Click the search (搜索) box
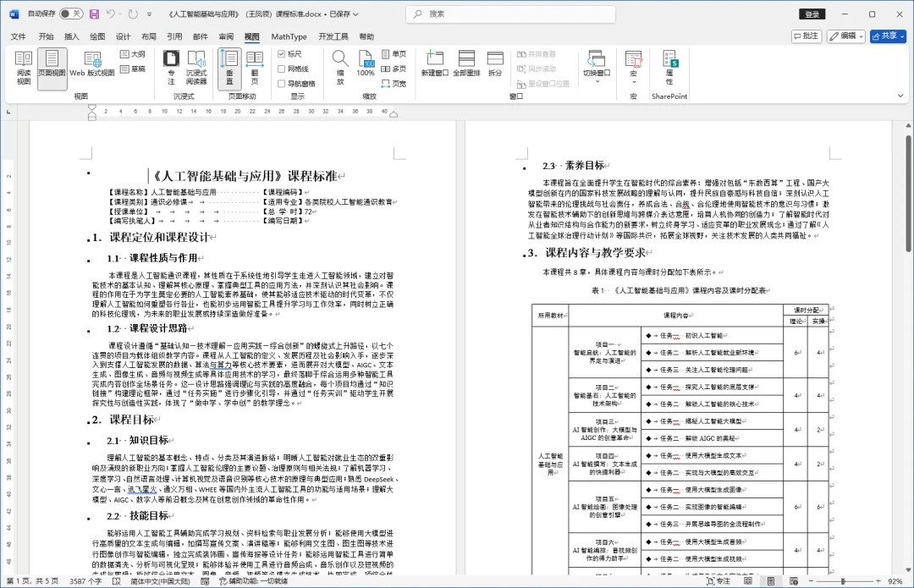The width and height of the screenshot is (914, 588). pyautogui.click(x=510, y=14)
